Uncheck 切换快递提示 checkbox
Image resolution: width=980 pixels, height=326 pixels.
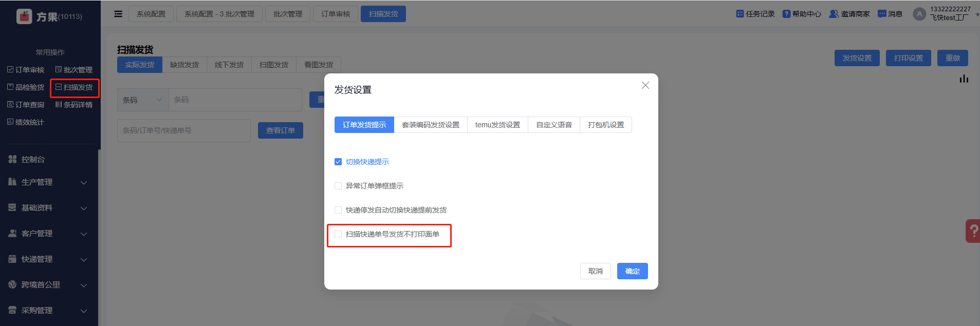(x=338, y=162)
